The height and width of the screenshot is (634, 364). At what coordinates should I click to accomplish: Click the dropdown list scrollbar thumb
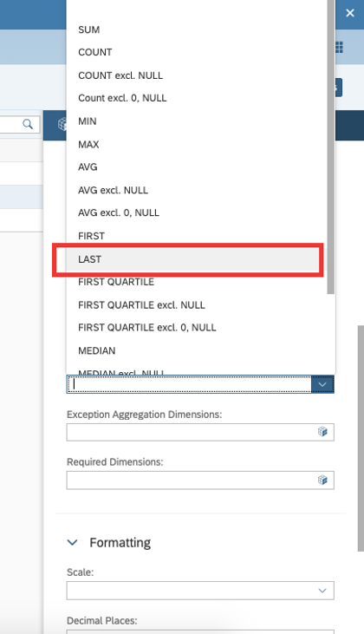pyautogui.click(x=331, y=146)
